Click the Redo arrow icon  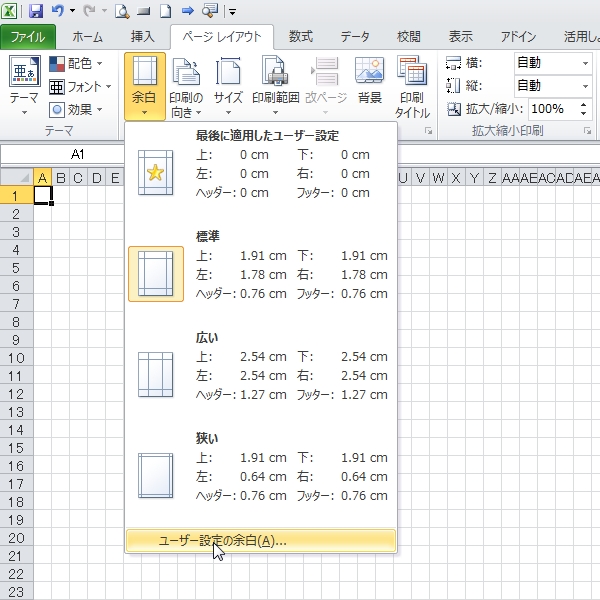tap(89, 11)
